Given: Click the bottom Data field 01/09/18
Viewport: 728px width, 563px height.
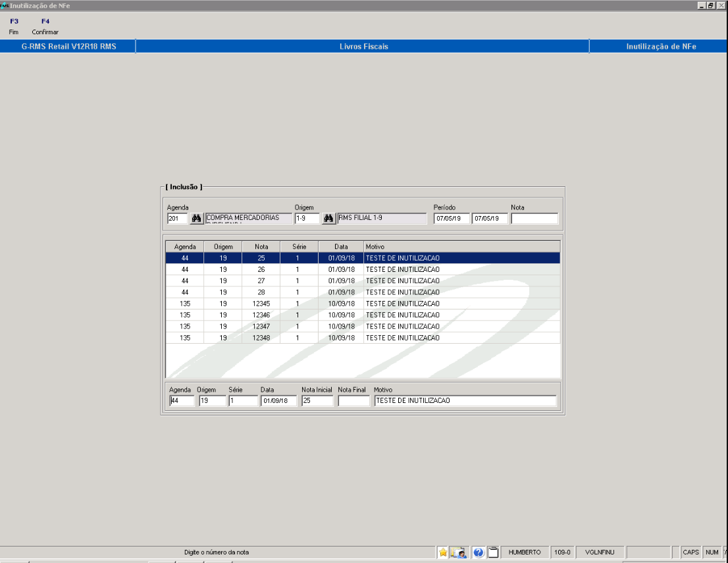Looking at the screenshot, I should (278, 401).
